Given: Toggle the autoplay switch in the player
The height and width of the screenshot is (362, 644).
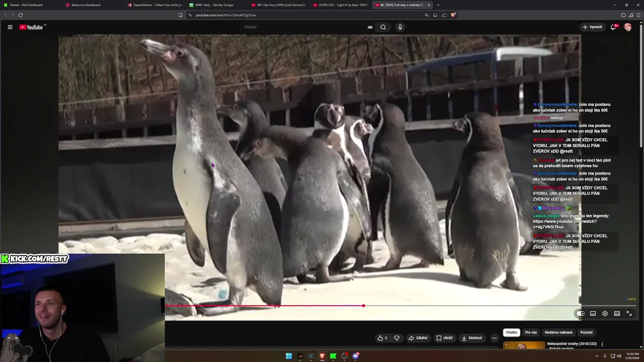Looking at the screenshot, I should 581,314.
